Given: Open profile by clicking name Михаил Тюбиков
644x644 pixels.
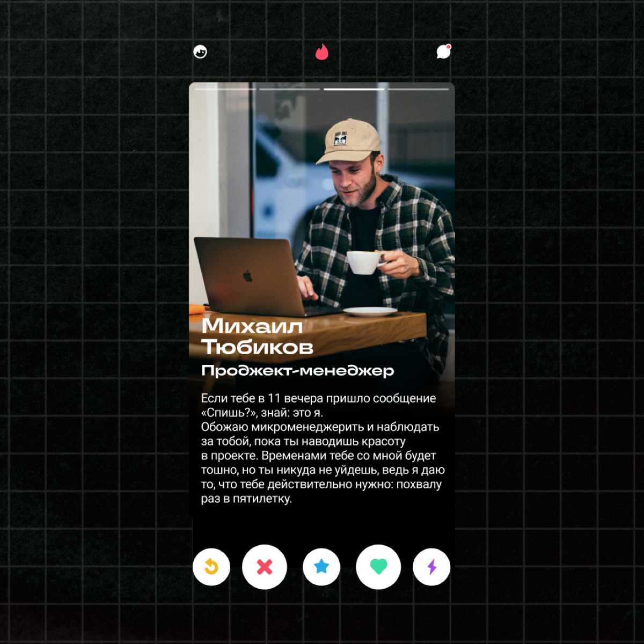Looking at the screenshot, I should click(x=257, y=336).
